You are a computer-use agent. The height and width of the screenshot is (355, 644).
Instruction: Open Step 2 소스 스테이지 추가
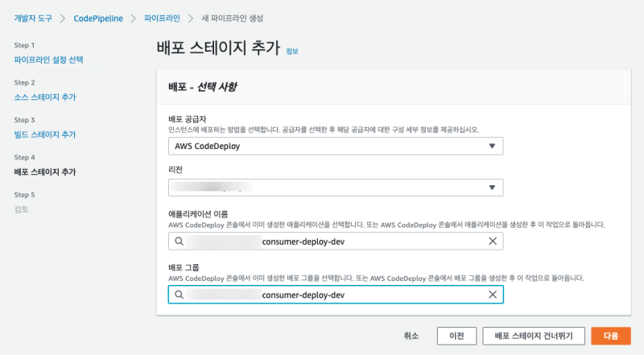45,97
